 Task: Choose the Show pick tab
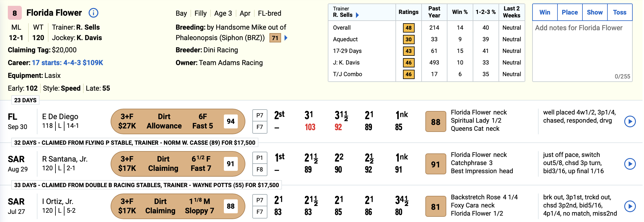pyautogui.click(x=595, y=12)
